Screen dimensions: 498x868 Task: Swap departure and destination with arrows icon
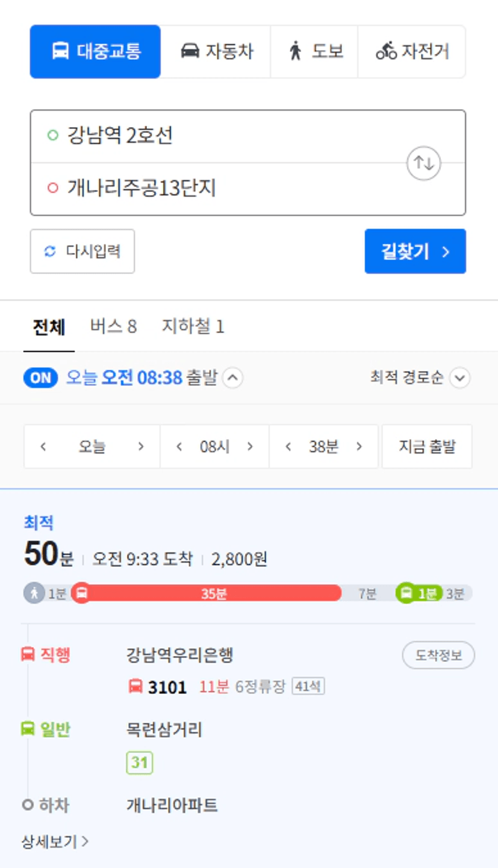[x=424, y=163]
